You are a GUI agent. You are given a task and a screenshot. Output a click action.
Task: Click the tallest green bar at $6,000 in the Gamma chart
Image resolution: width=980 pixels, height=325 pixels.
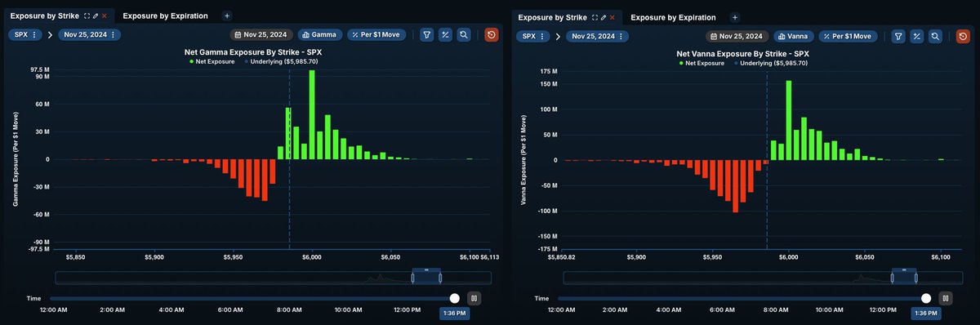[312, 114]
